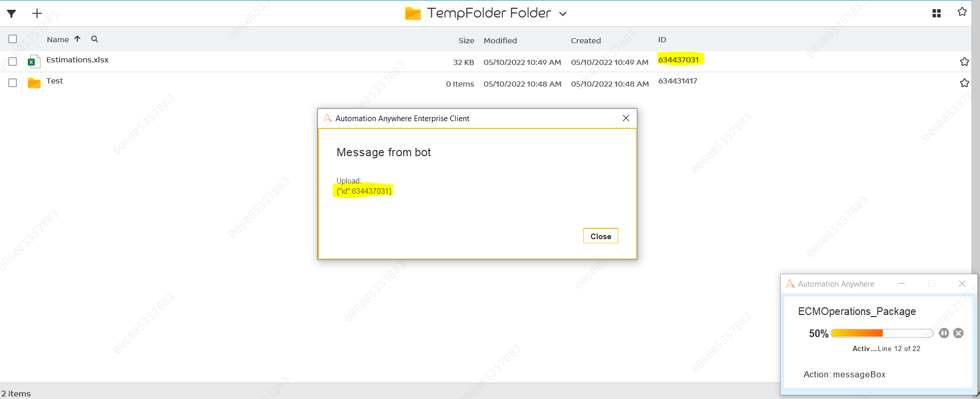Click the Message from bot heading
The image size is (980, 399).
coord(383,153)
